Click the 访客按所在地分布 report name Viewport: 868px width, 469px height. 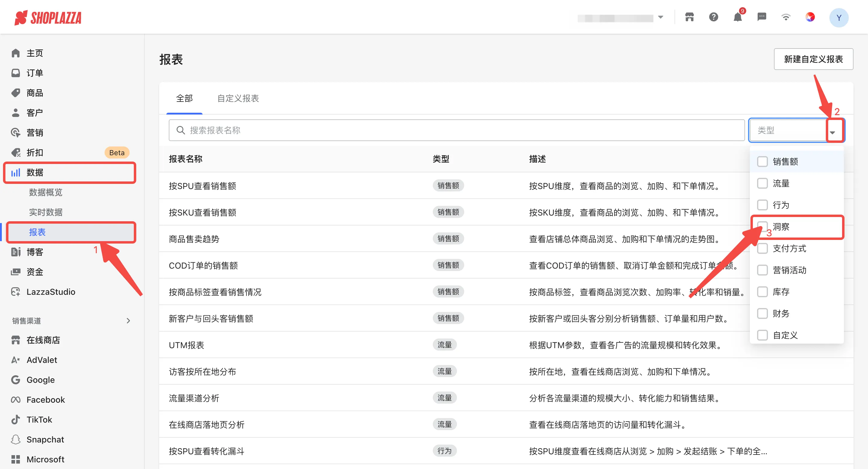click(202, 372)
